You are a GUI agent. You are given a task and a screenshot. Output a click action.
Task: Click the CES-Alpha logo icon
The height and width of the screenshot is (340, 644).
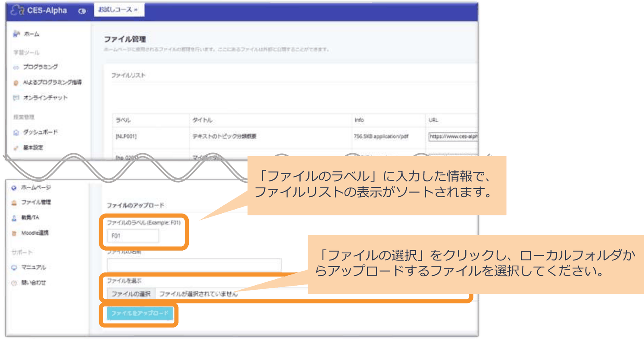point(17,10)
